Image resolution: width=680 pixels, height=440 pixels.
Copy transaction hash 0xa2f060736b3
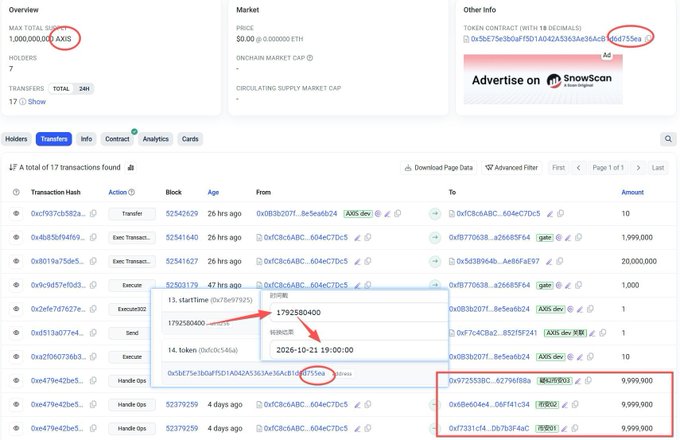(x=93, y=356)
